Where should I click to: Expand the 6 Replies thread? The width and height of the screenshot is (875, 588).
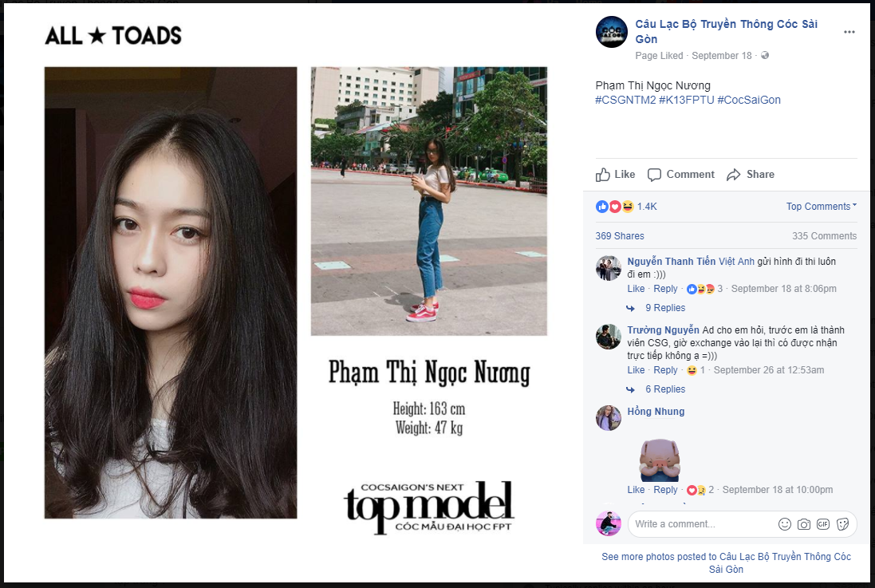coord(665,389)
